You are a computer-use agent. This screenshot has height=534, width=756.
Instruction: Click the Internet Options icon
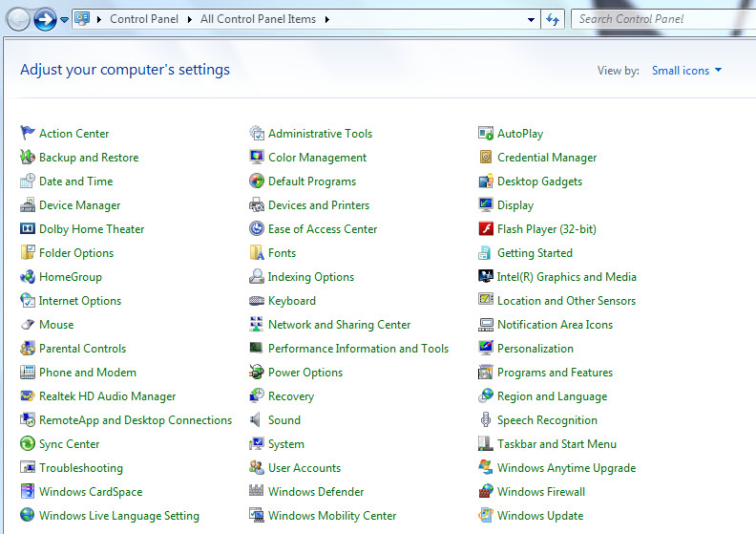pyautogui.click(x=28, y=300)
